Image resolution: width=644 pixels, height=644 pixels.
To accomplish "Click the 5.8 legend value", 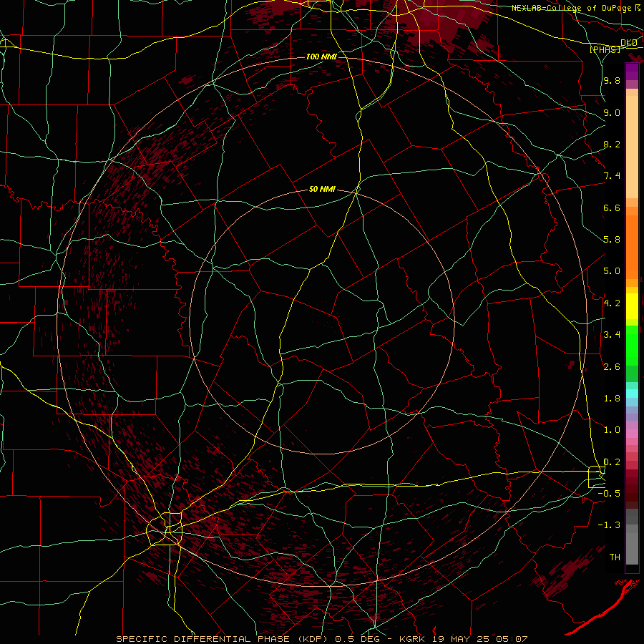I will [x=612, y=240].
